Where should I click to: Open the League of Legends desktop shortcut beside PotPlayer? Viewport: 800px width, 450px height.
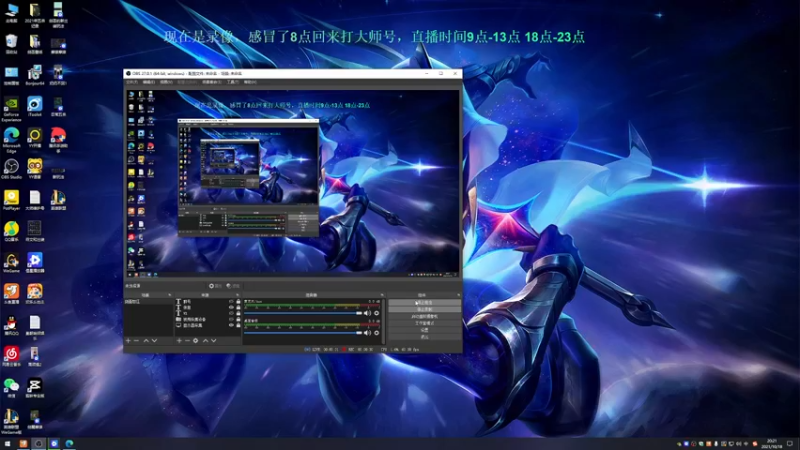pos(58,200)
